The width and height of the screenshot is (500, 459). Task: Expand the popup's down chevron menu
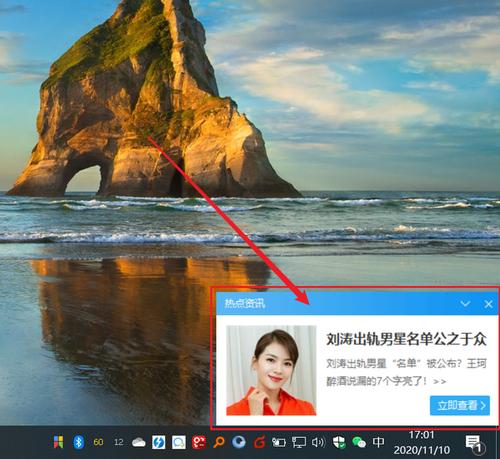point(465,303)
